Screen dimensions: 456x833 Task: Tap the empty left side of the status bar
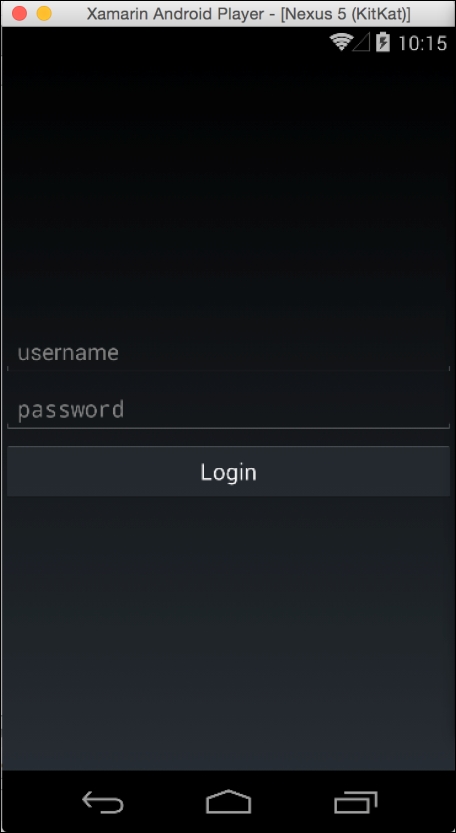click(159, 42)
